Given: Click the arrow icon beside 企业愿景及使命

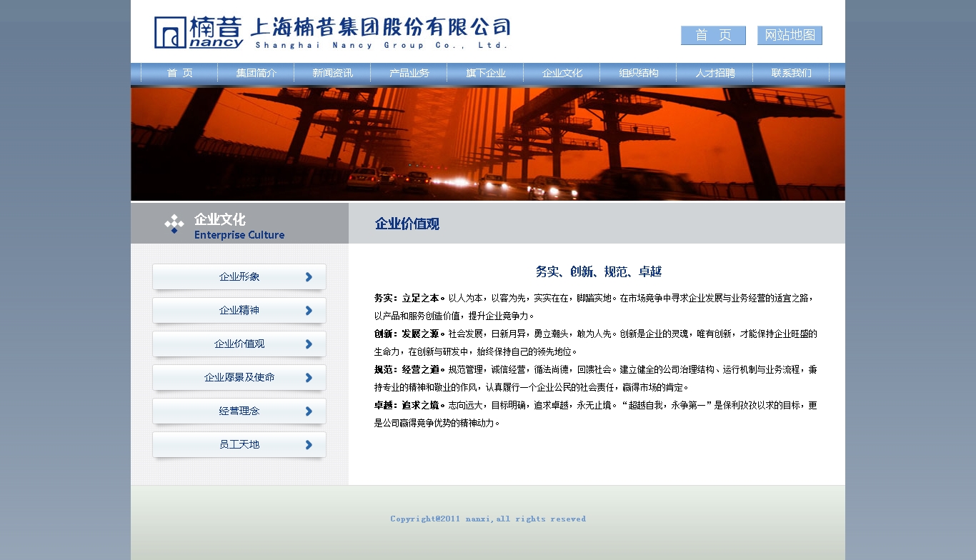Looking at the screenshot, I should point(309,378).
